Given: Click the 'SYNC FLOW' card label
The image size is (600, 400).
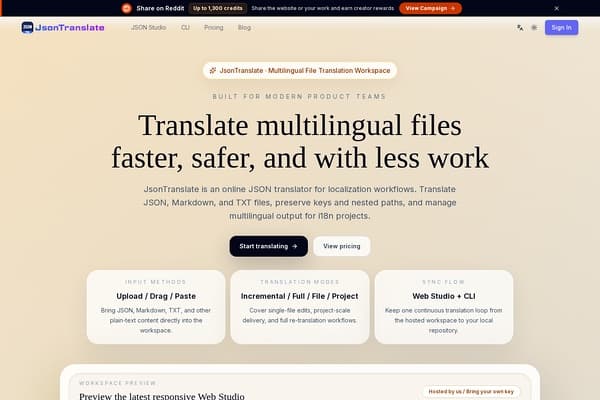Looking at the screenshot, I should [443, 282].
